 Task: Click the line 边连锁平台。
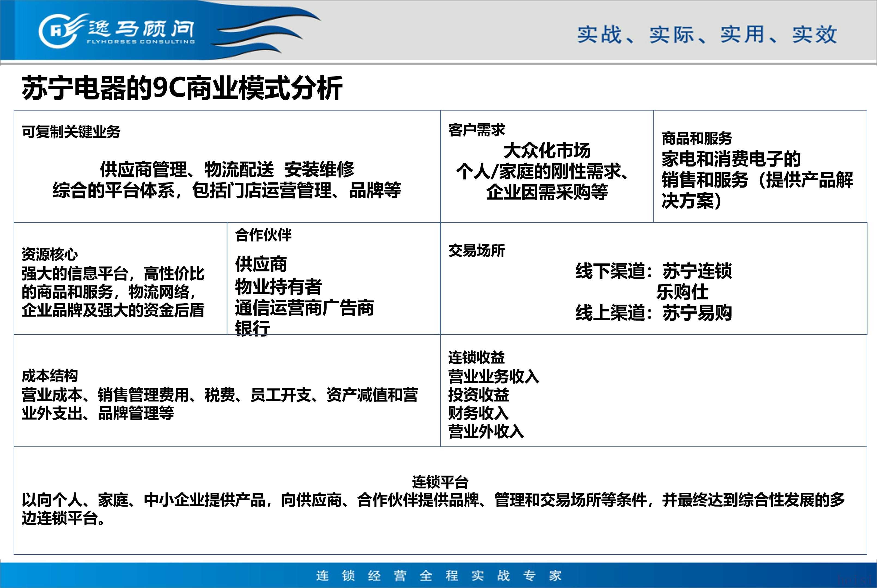point(63,518)
